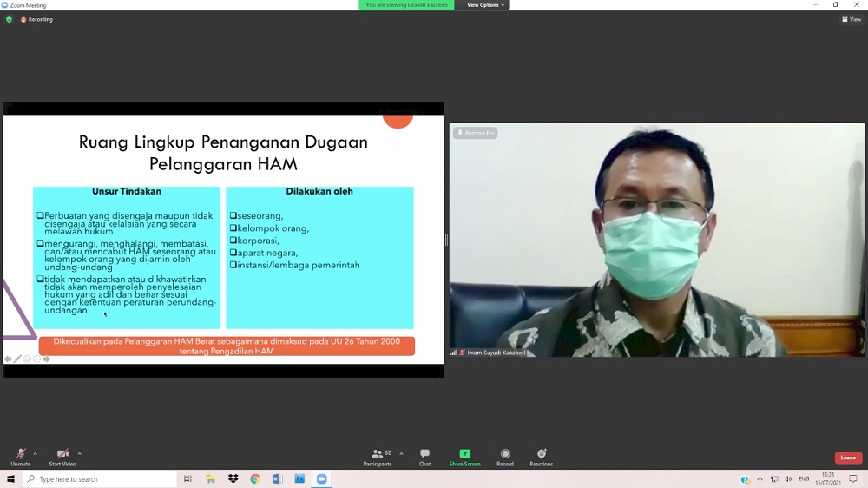868x488 pixels.
Task: Expand video options arrow beside Start Video
Action: [79, 453]
